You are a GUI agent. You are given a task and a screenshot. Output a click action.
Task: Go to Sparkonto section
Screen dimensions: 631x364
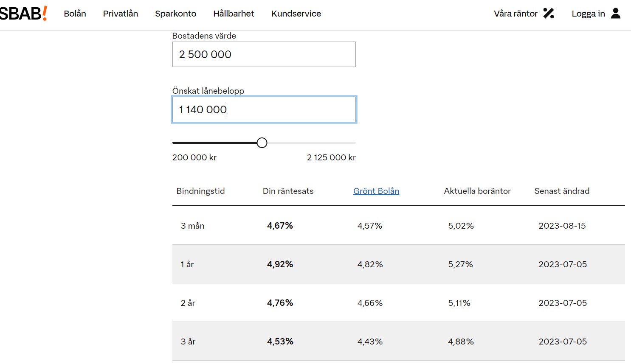coord(175,14)
